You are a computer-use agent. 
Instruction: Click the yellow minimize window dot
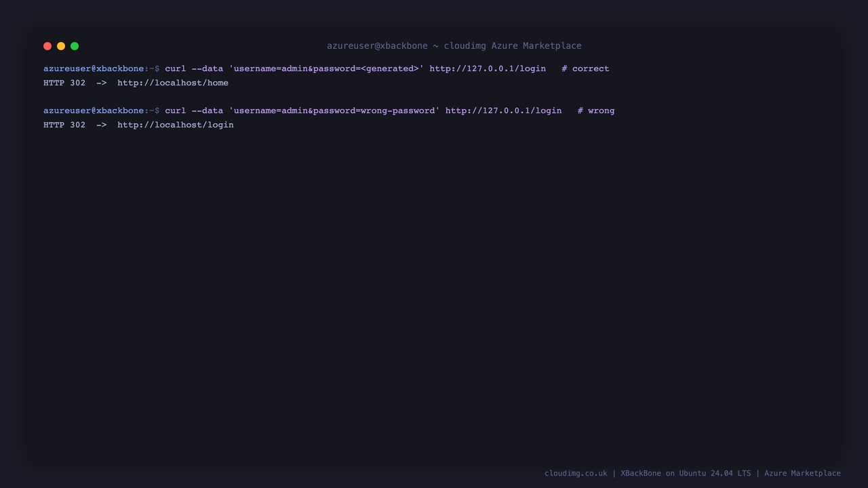61,46
